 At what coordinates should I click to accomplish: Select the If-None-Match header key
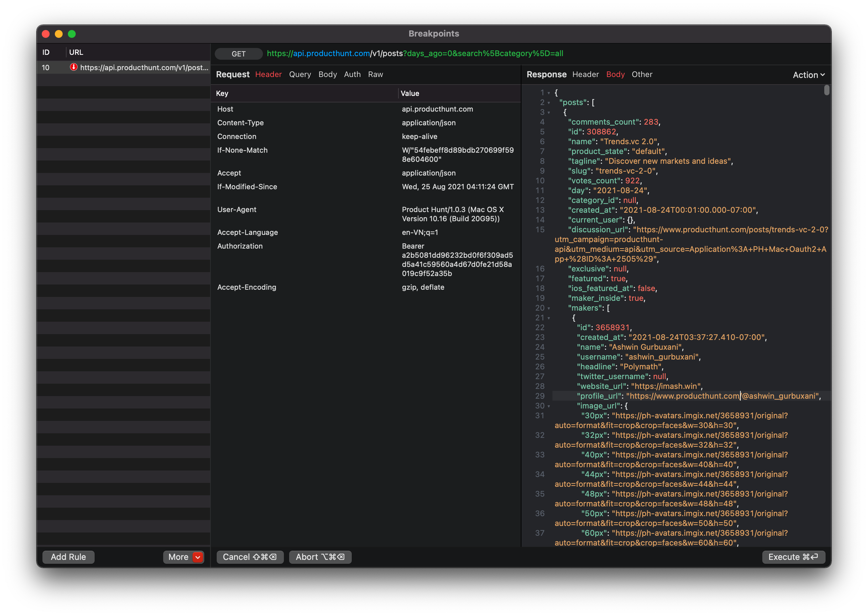tap(242, 150)
